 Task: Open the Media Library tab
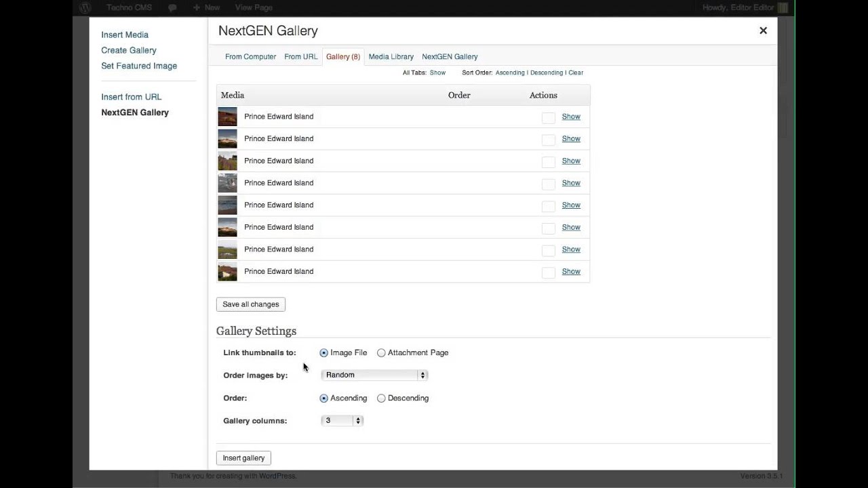pos(391,57)
